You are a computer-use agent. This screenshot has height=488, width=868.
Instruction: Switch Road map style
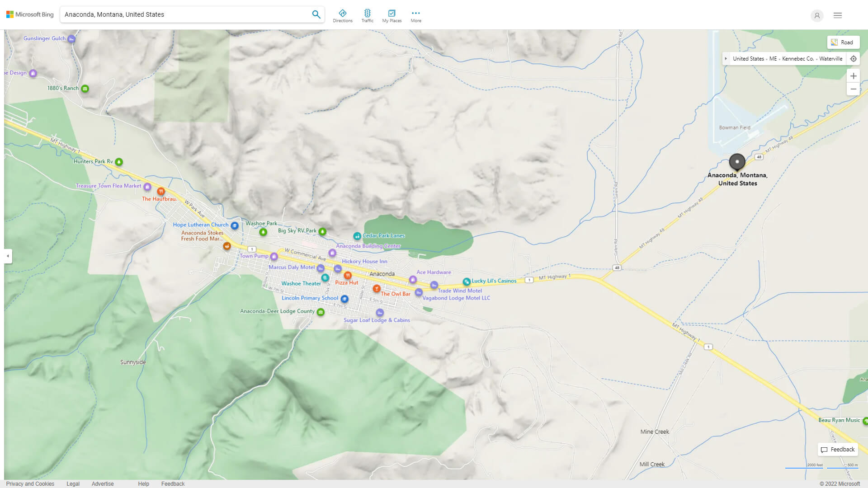[x=843, y=42]
